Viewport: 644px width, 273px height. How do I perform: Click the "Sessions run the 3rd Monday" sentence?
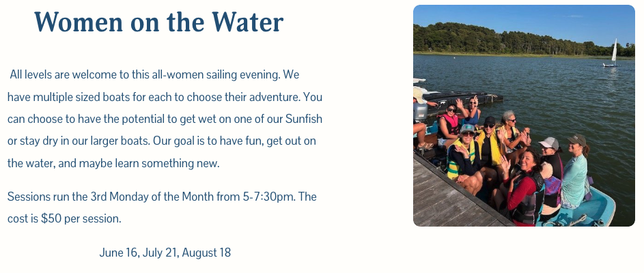162,197
